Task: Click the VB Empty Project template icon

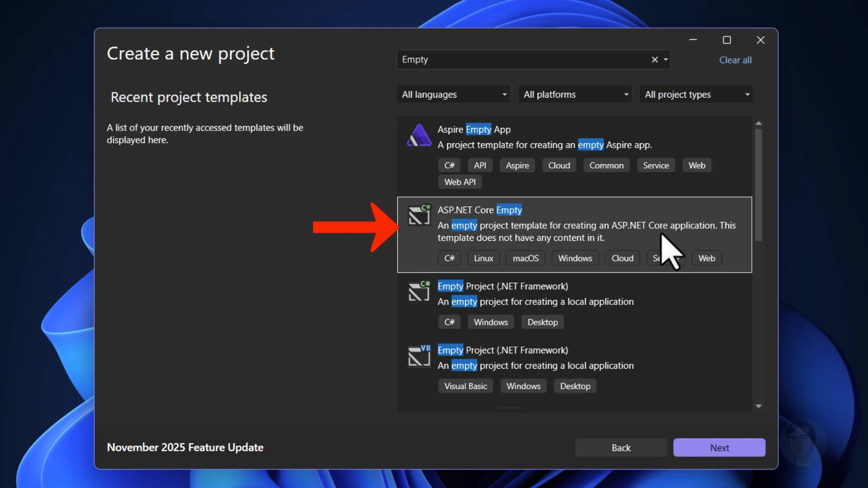Action: point(419,356)
